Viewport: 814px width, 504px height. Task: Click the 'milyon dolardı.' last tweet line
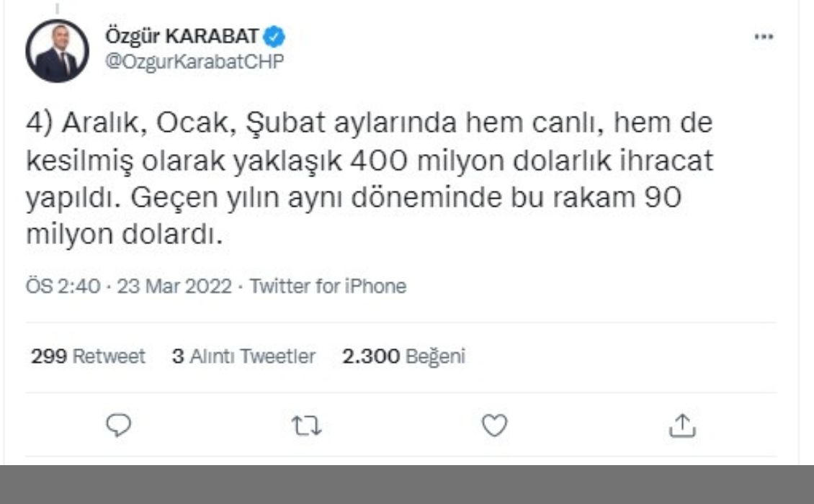124,235
